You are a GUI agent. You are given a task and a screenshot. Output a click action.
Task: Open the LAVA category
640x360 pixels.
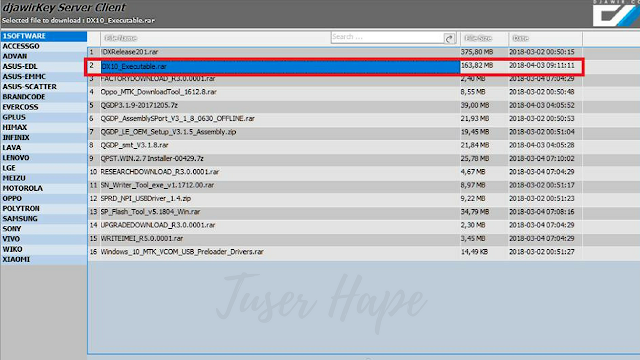[44, 148]
